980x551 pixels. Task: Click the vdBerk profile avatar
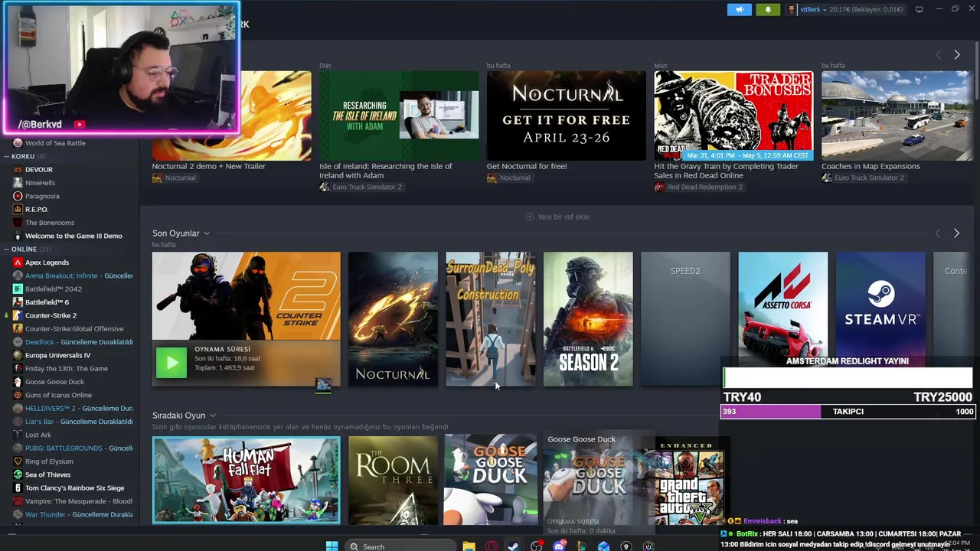pyautogui.click(x=792, y=9)
